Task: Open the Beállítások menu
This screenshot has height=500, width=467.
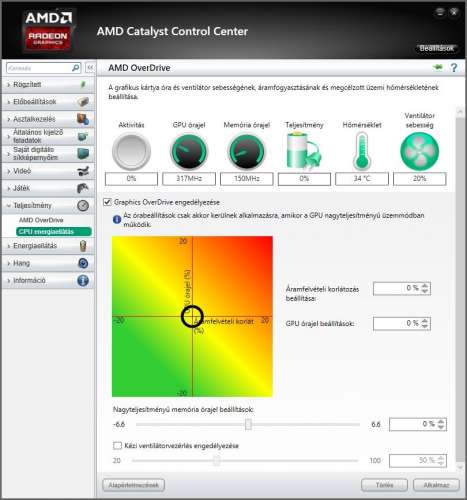Action: pos(436,48)
